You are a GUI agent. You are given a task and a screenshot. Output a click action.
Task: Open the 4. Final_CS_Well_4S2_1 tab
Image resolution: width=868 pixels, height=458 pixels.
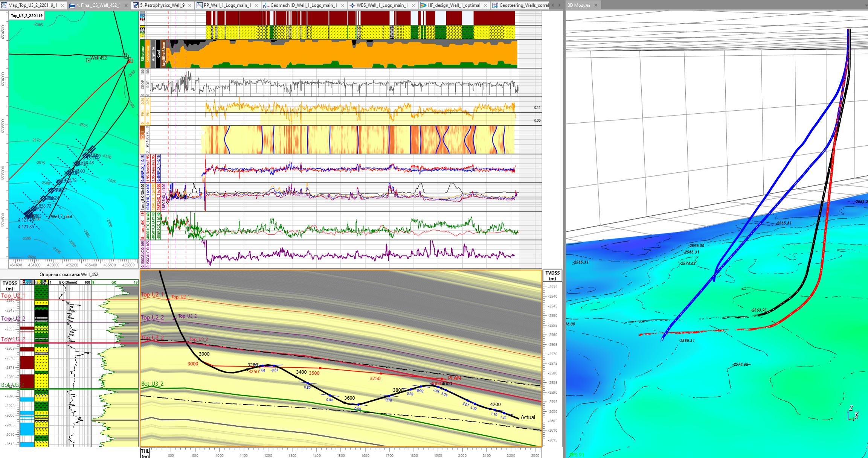click(x=98, y=5)
